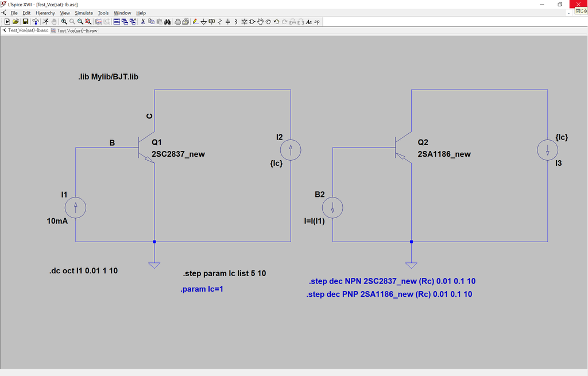Click the Rotate component icon
Screen dimensions: 588x376
(x=292, y=22)
